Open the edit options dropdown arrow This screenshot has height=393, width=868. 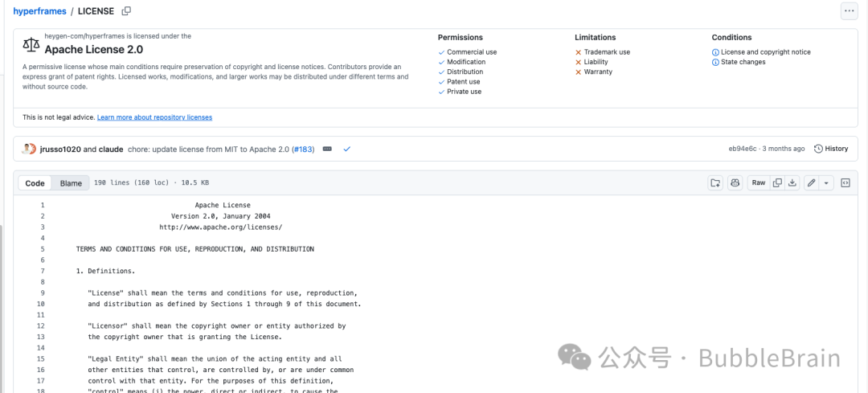click(826, 182)
